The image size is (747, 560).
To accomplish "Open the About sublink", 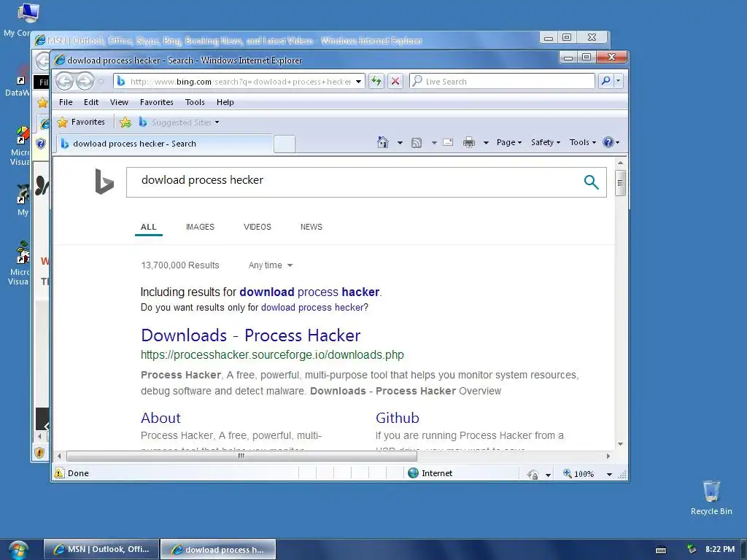I will click(x=160, y=418).
